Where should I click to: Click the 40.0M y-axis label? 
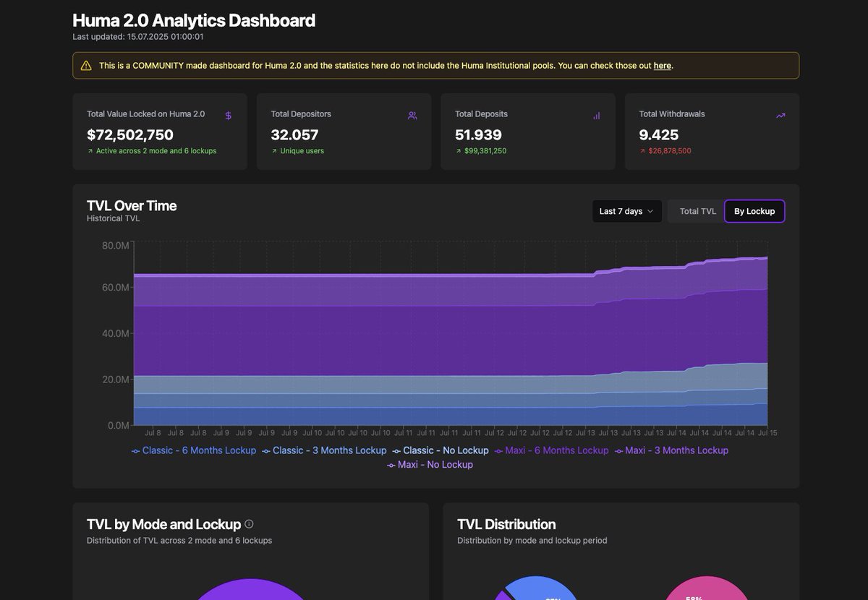click(x=116, y=333)
